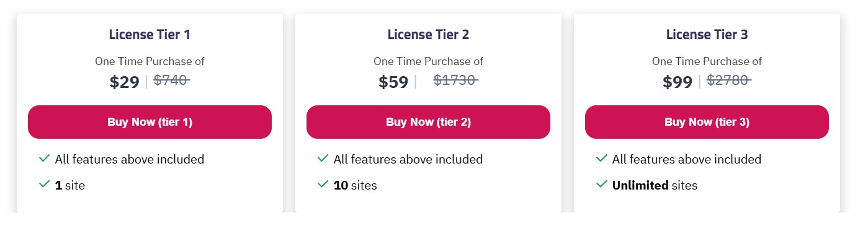The image size is (868, 236).
Task: Click the $59 price
Action: [393, 82]
